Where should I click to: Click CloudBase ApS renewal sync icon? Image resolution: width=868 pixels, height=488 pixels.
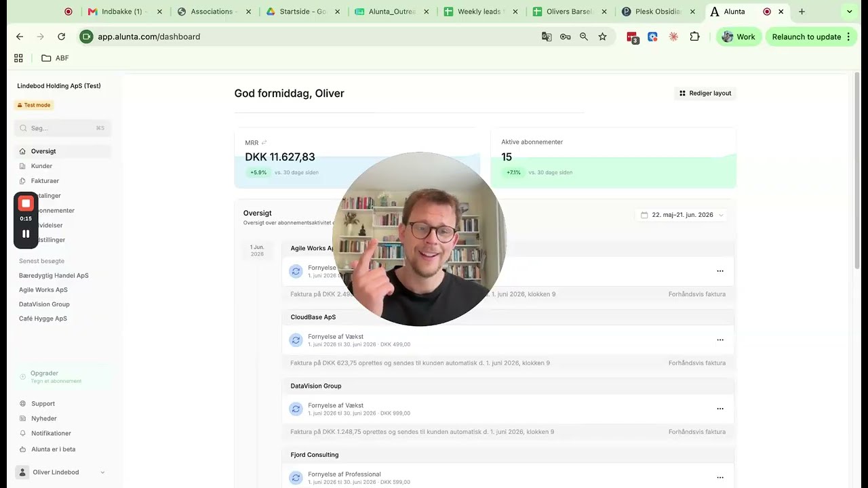[296, 340]
